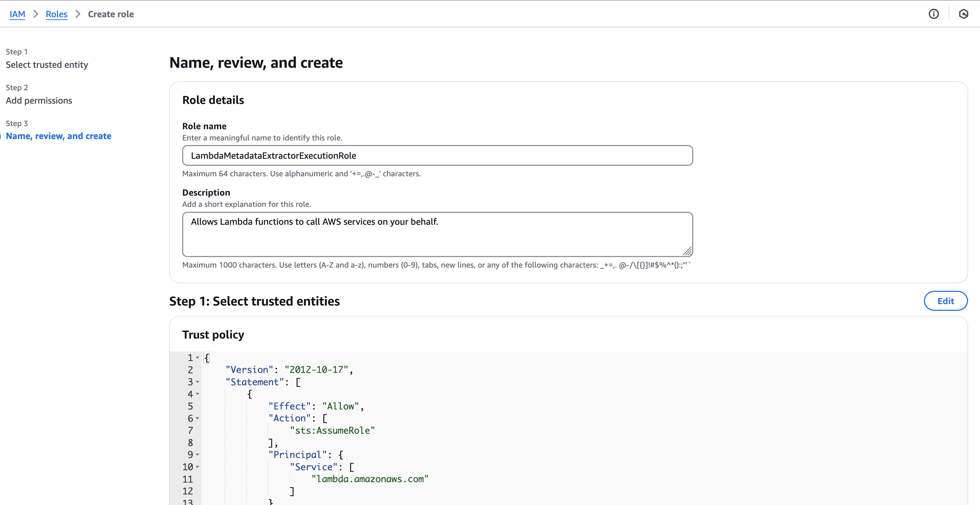980x505 pixels.
Task: Open the info panel icon
Action: click(x=934, y=14)
